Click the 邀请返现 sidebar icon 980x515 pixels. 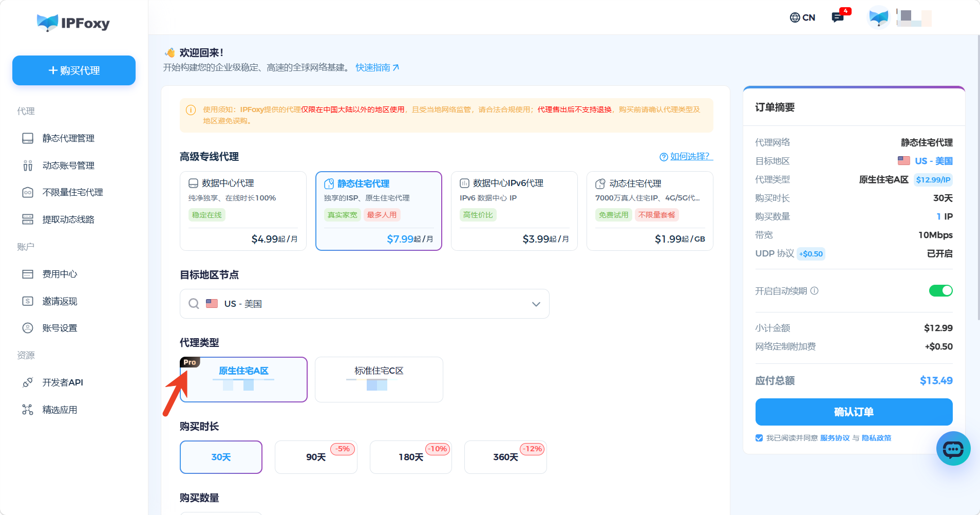[28, 301]
